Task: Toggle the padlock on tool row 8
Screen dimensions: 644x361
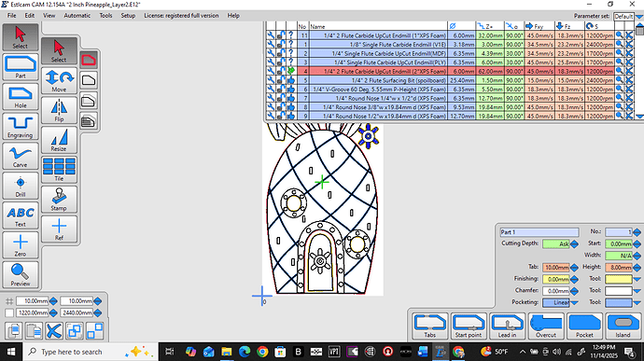Action: point(281,107)
